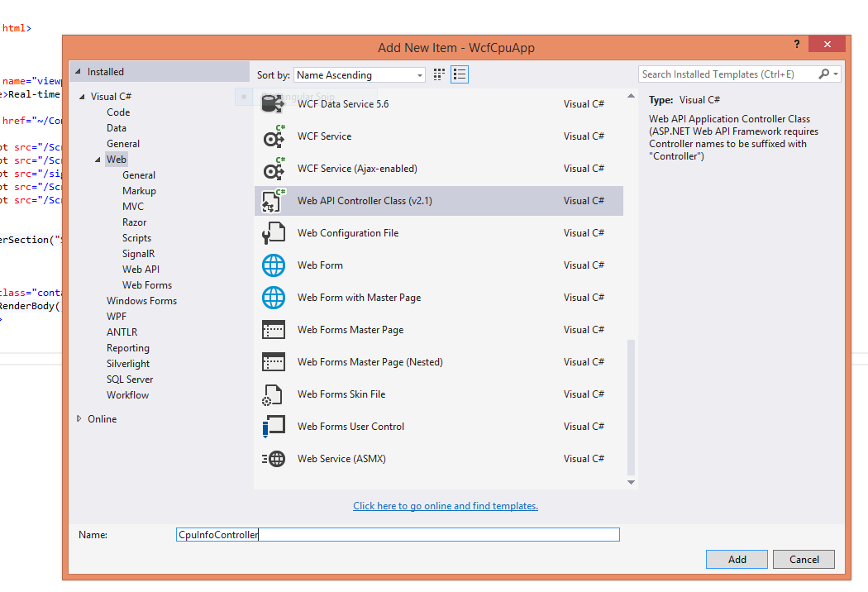Switch to medium icons view
The image size is (868, 592).
pos(438,74)
